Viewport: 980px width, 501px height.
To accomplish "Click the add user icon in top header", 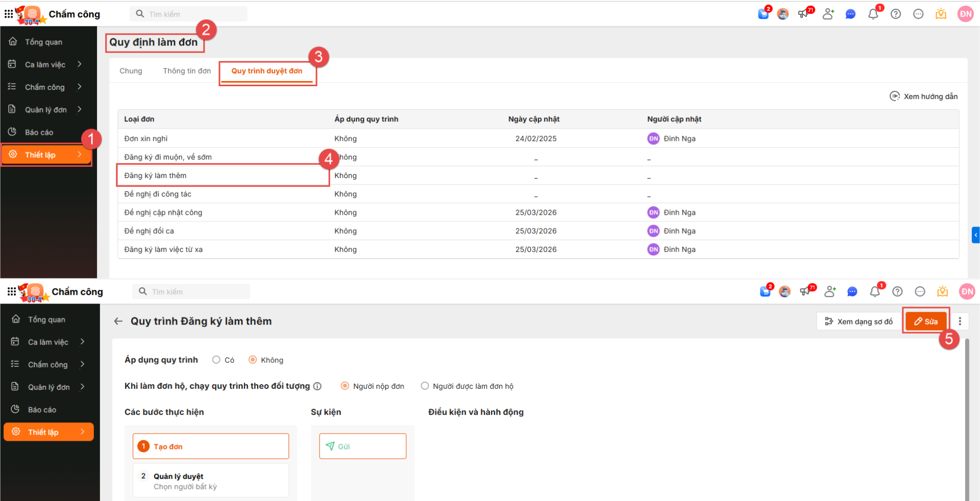I will click(828, 14).
